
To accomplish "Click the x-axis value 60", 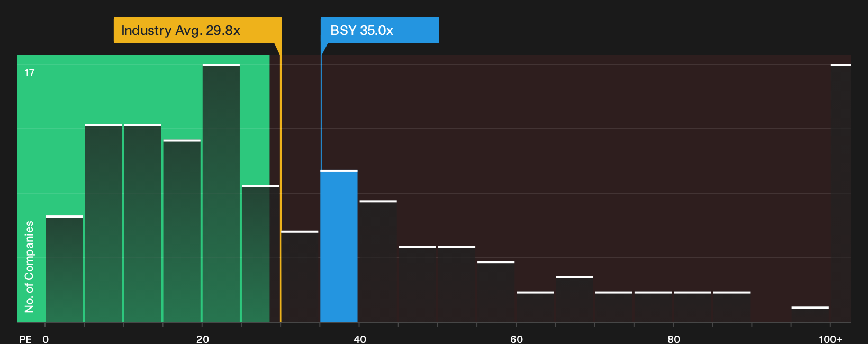I will point(517,339).
